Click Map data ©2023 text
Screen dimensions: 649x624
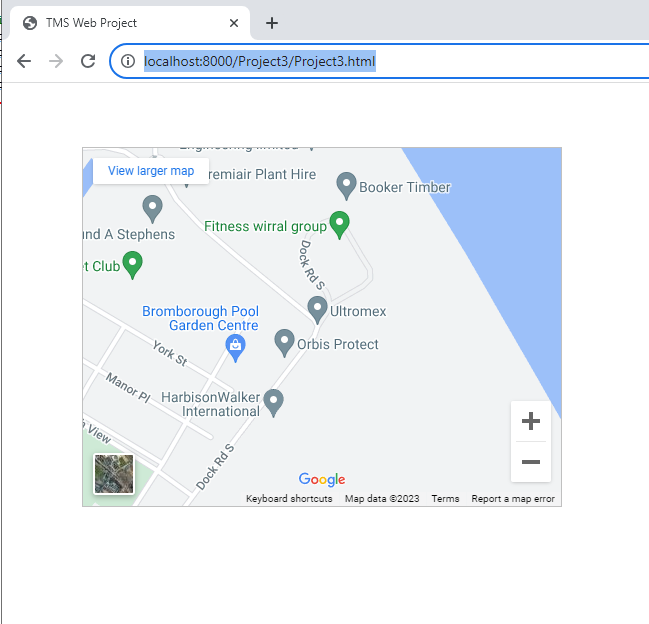pos(382,499)
